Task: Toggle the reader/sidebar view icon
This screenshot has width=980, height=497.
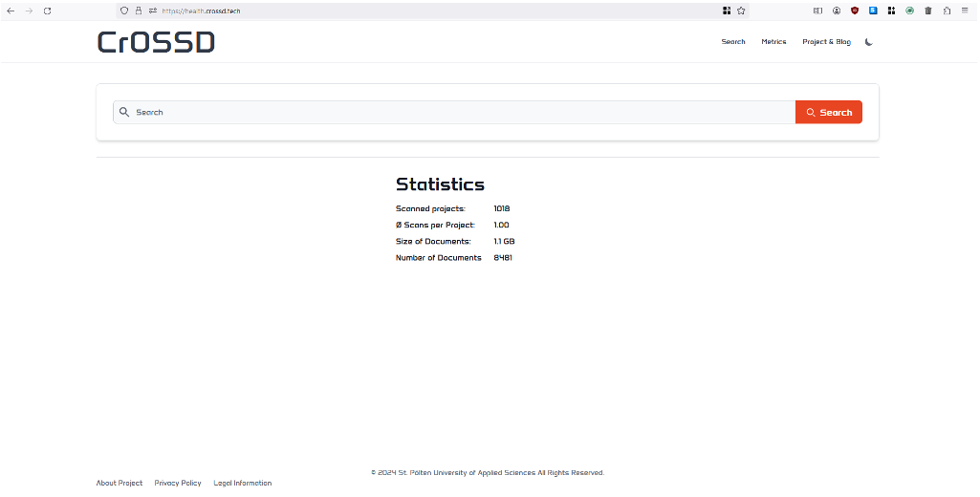Action: coord(817,11)
